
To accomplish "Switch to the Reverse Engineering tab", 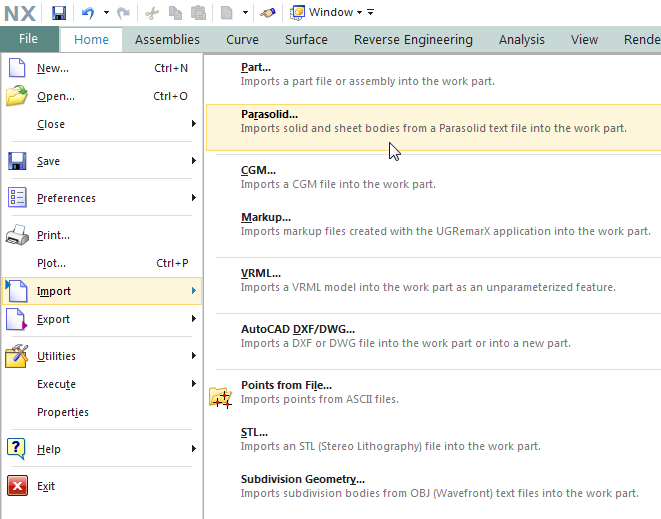I will pyautogui.click(x=413, y=40).
